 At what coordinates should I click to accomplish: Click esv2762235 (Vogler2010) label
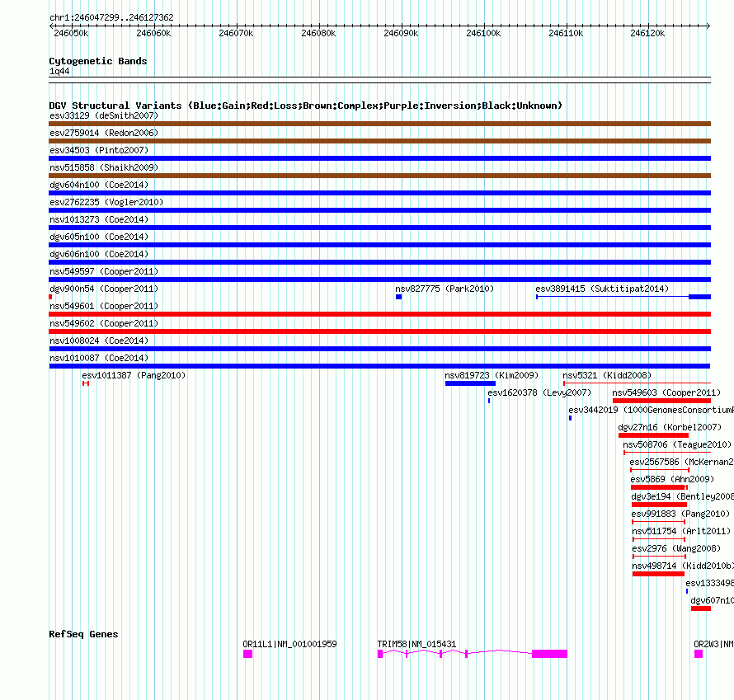106,202
